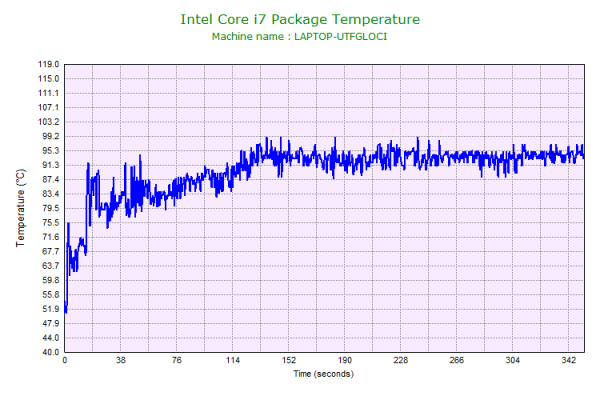Click the 103.2 value on the temperature axis
The image size is (600, 400).
[49, 122]
